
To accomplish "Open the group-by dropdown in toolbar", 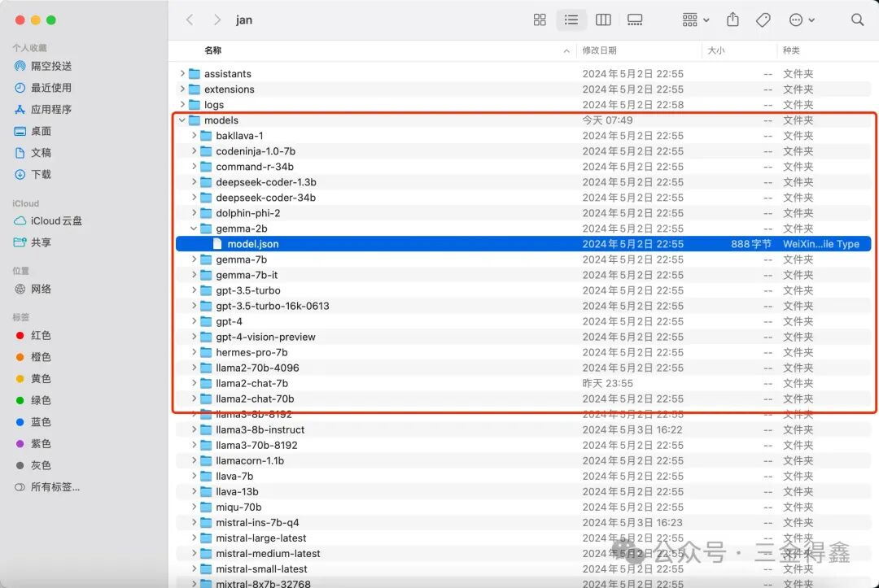I will 695,20.
